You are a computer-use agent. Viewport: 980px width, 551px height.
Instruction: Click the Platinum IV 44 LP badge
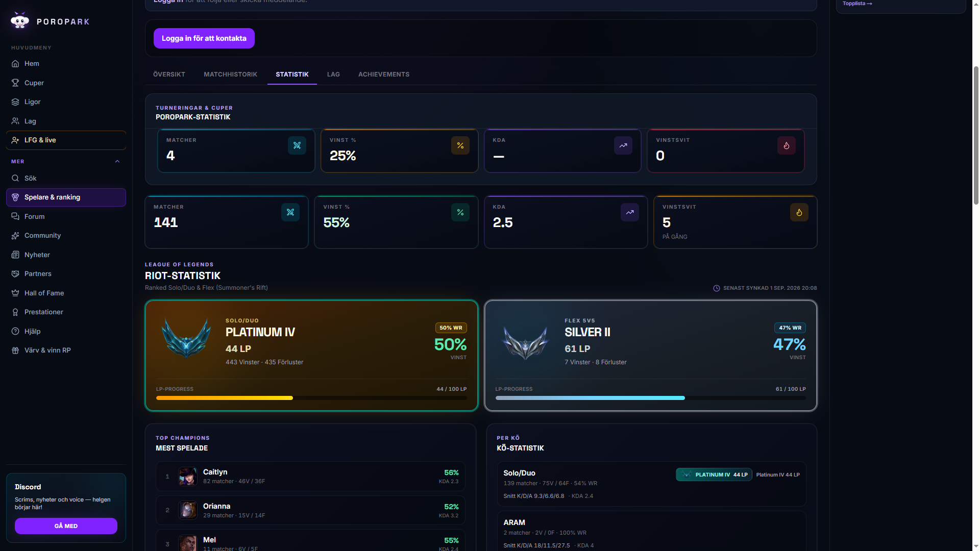click(714, 474)
